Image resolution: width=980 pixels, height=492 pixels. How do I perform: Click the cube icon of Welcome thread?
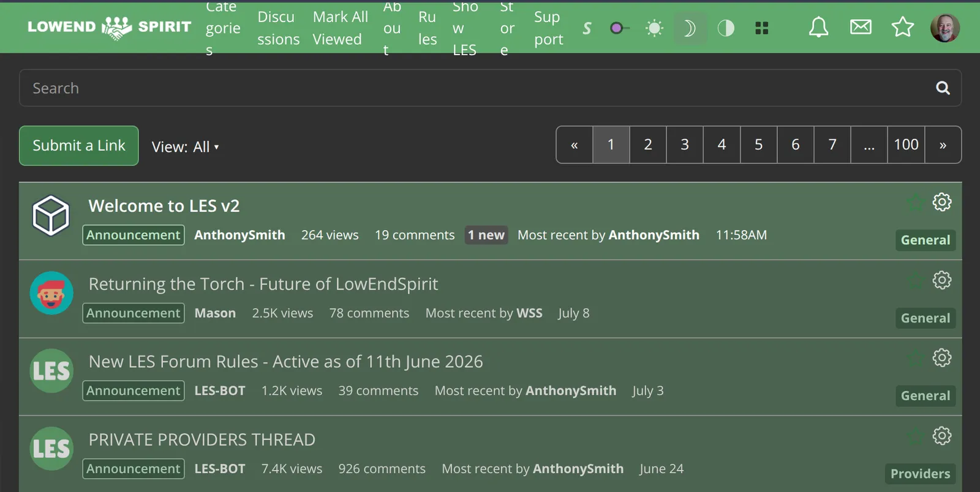(x=51, y=215)
